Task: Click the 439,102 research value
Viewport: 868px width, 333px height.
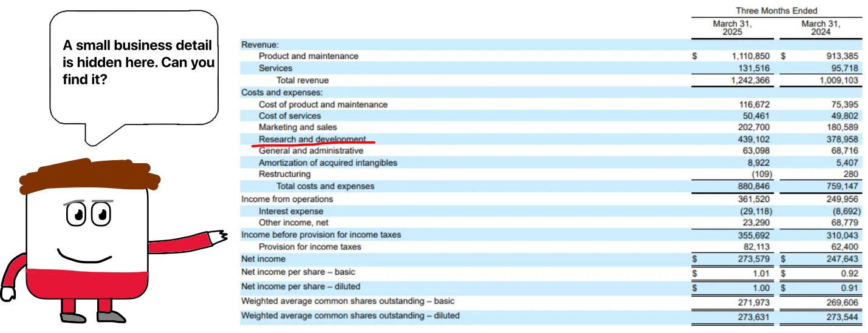Action: [x=755, y=139]
